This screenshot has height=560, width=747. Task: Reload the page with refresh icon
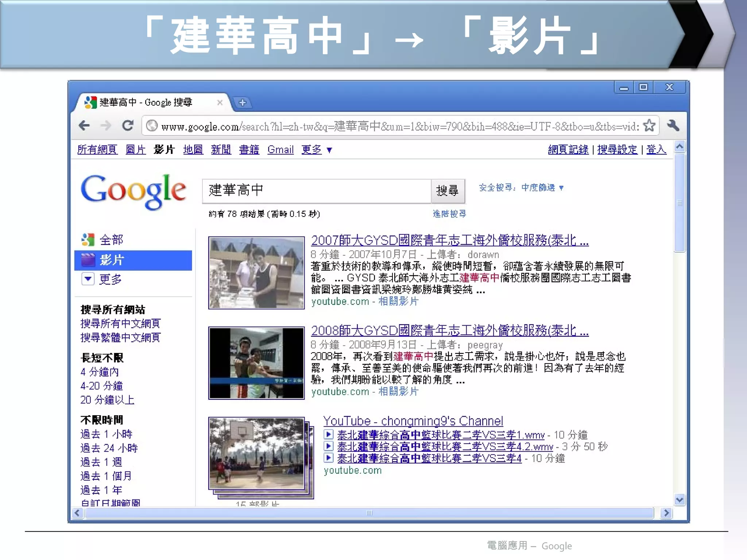pyautogui.click(x=127, y=126)
